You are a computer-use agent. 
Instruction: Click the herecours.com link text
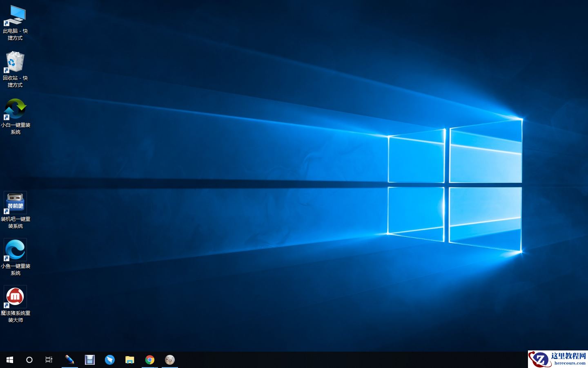click(570, 363)
